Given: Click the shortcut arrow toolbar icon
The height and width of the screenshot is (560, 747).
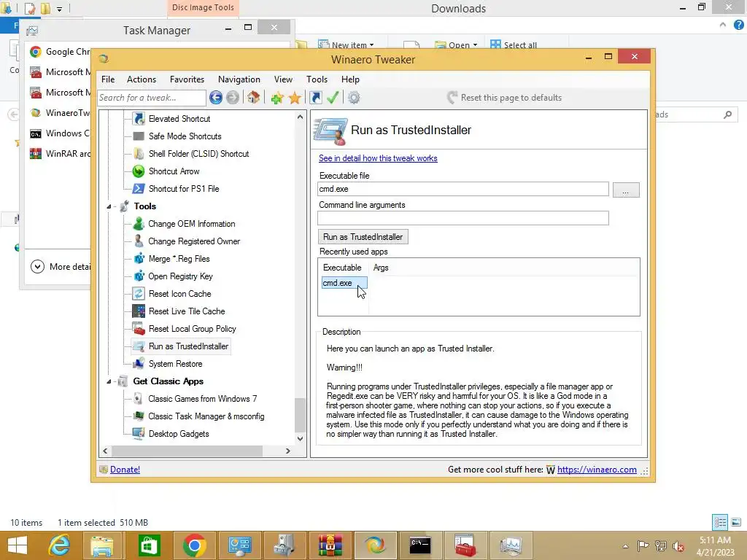Looking at the screenshot, I should [x=315, y=98].
